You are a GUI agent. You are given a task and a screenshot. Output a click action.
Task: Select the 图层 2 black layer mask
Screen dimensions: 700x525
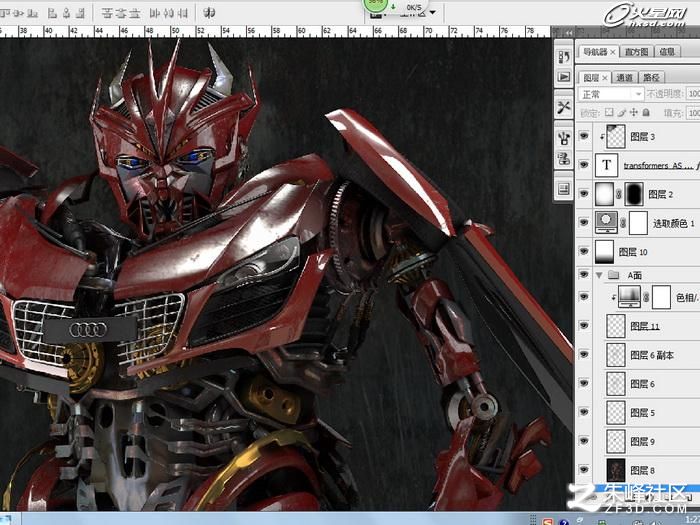click(633, 194)
